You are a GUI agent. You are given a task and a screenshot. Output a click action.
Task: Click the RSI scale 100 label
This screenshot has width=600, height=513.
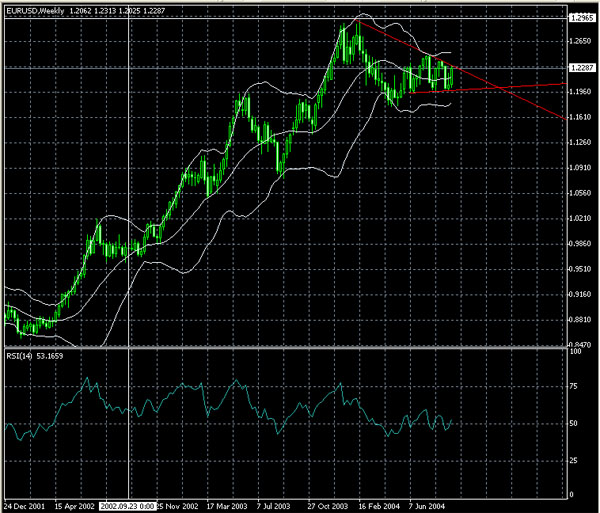575,351
